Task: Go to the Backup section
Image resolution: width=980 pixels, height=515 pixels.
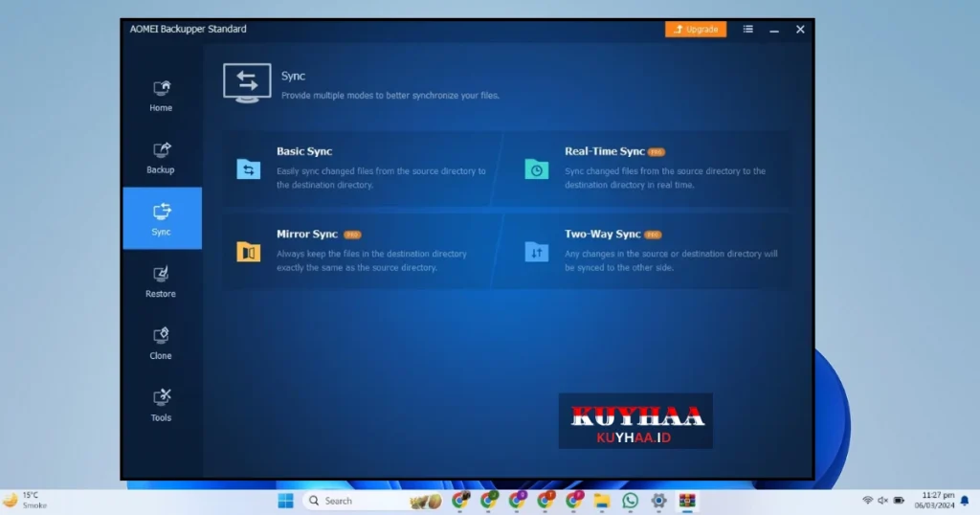Action: tap(161, 158)
